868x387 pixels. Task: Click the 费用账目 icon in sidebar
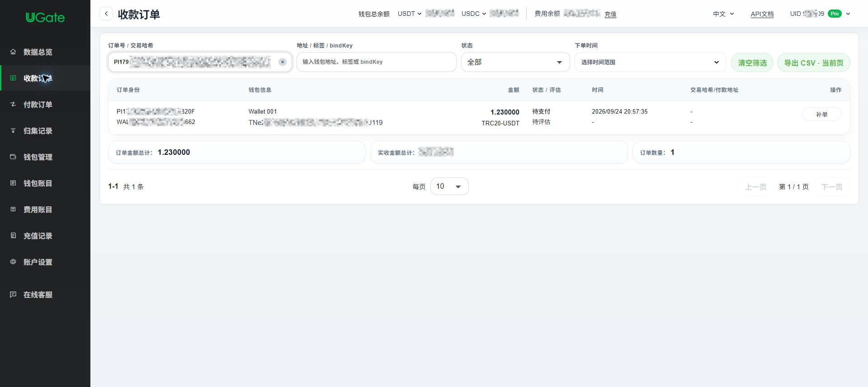pyautogui.click(x=13, y=209)
